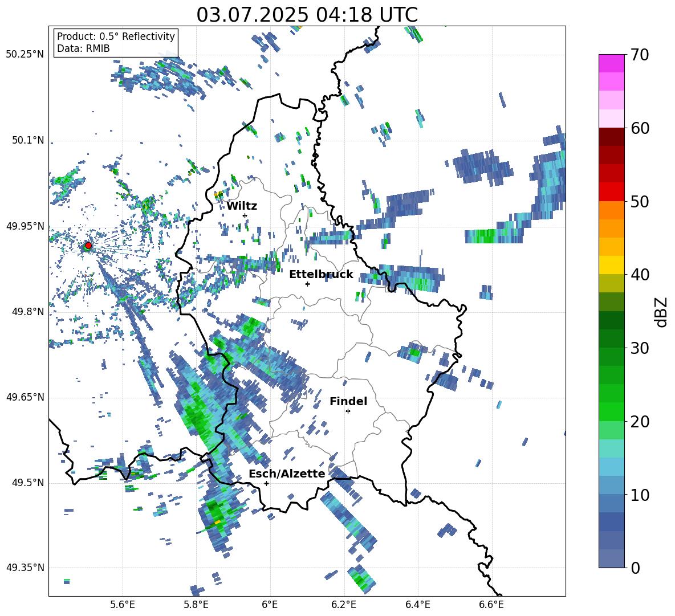675x616 pixels.
Task: Click the Findel city label
Action: (348, 401)
